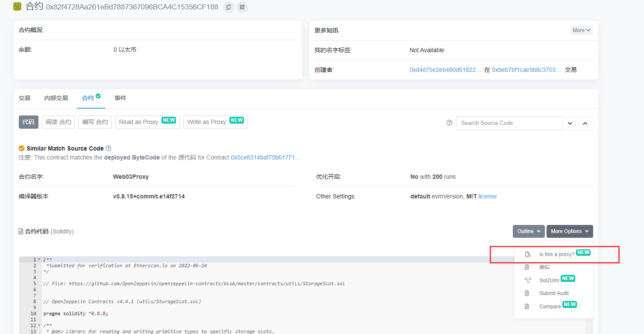Viewport: 644px width, 334px height.
Task: Open the MIT license link
Action: point(488,196)
